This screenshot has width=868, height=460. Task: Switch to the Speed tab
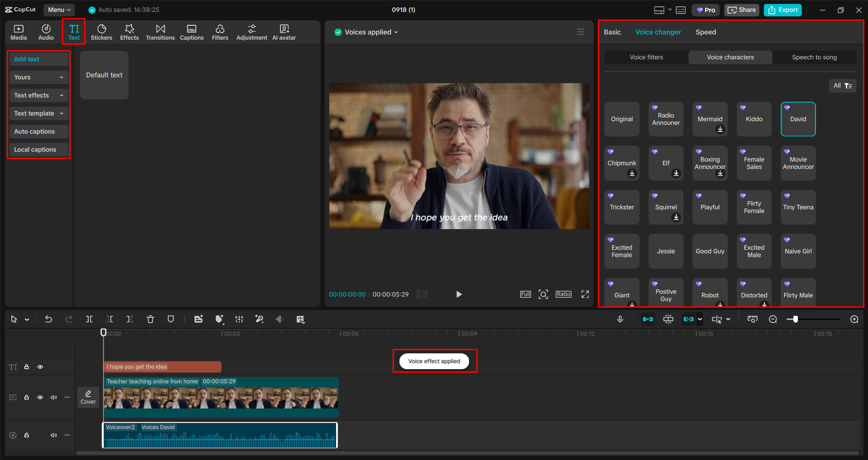coord(706,32)
